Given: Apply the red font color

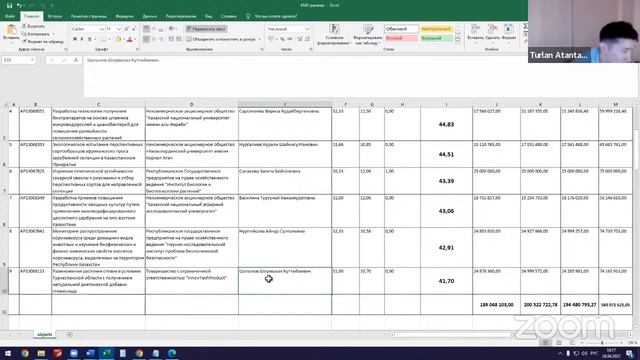Looking at the screenshot, I should [130, 39].
